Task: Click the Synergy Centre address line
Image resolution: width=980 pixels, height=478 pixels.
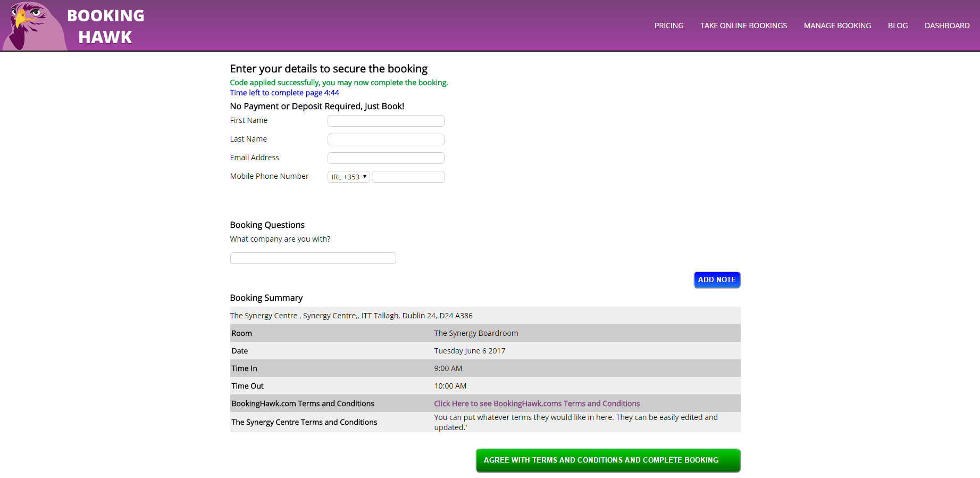Action: (351, 316)
